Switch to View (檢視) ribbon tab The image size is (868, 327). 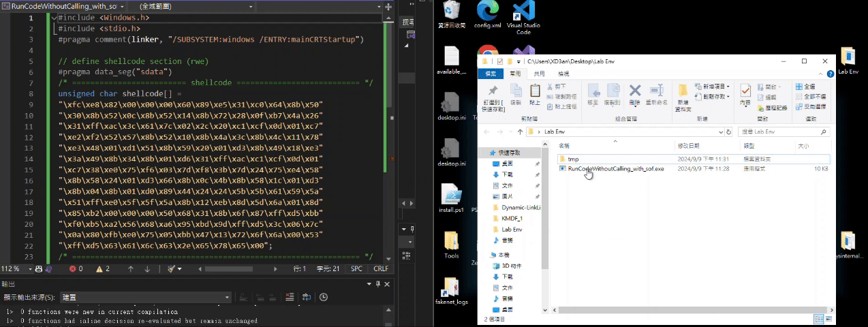(x=563, y=73)
